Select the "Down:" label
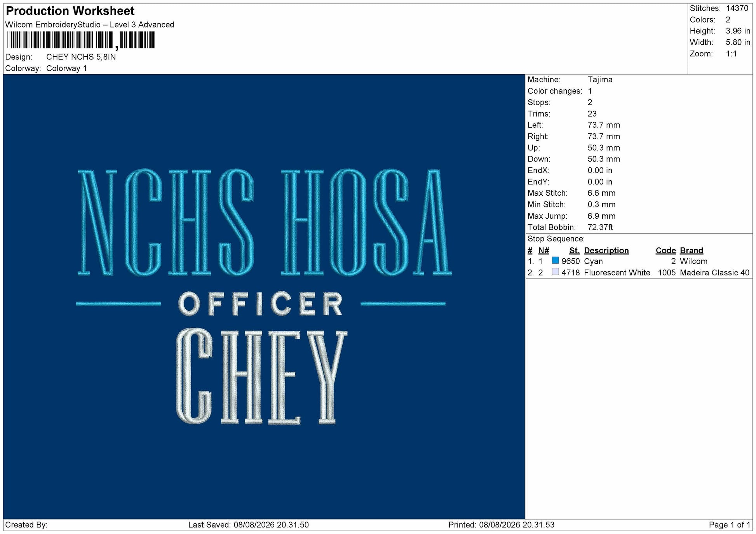This screenshot has width=756, height=534. point(539,159)
